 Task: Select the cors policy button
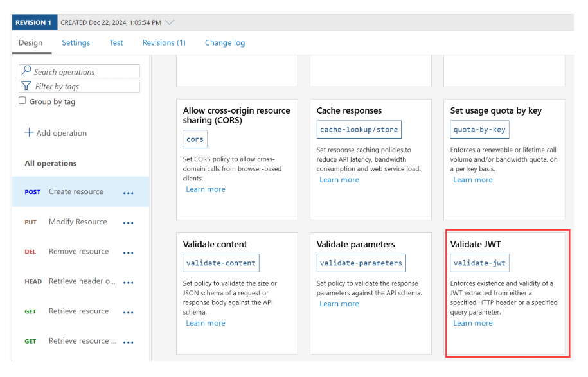pos(195,139)
